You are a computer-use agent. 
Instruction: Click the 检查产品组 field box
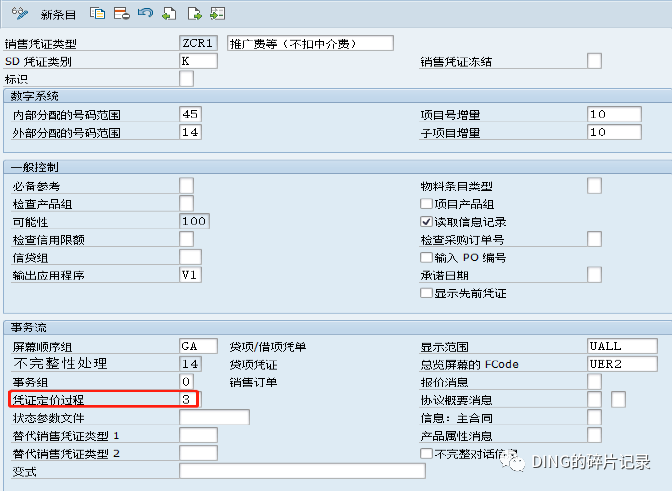186,204
